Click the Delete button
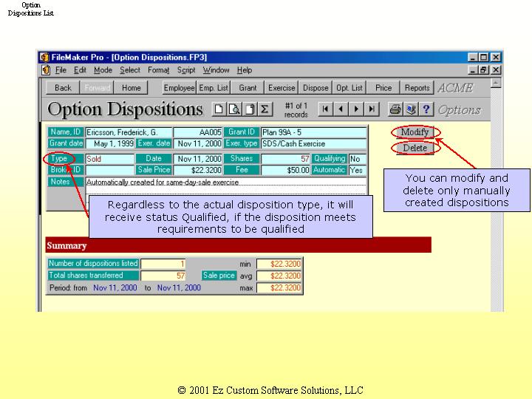The image size is (532, 399). coord(415,148)
